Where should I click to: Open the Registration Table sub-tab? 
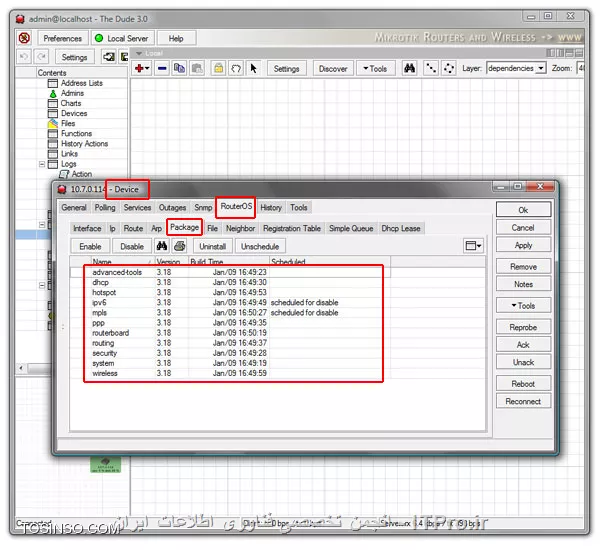292,228
